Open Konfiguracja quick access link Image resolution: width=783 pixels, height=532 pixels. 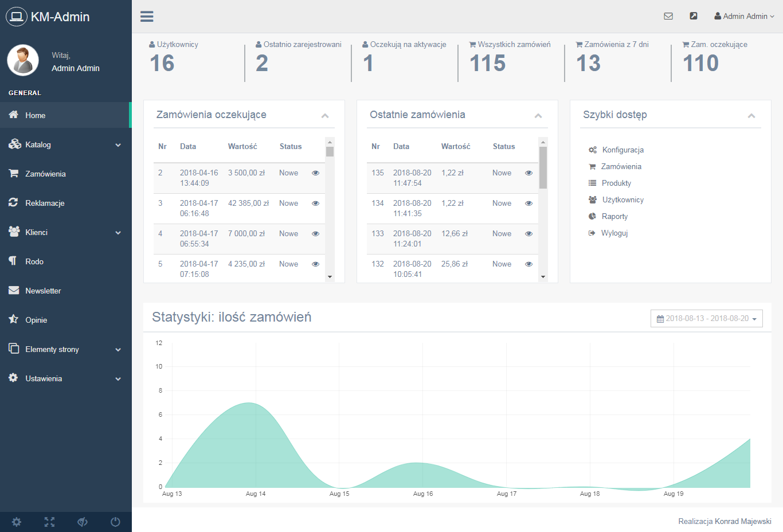pyautogui.click(x=623, y=150)
